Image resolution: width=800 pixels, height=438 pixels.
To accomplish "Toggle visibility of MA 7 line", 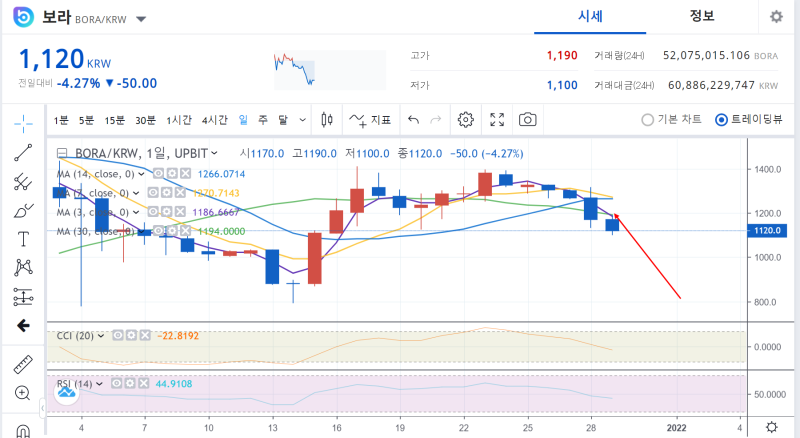I will (x=153, y=192).
